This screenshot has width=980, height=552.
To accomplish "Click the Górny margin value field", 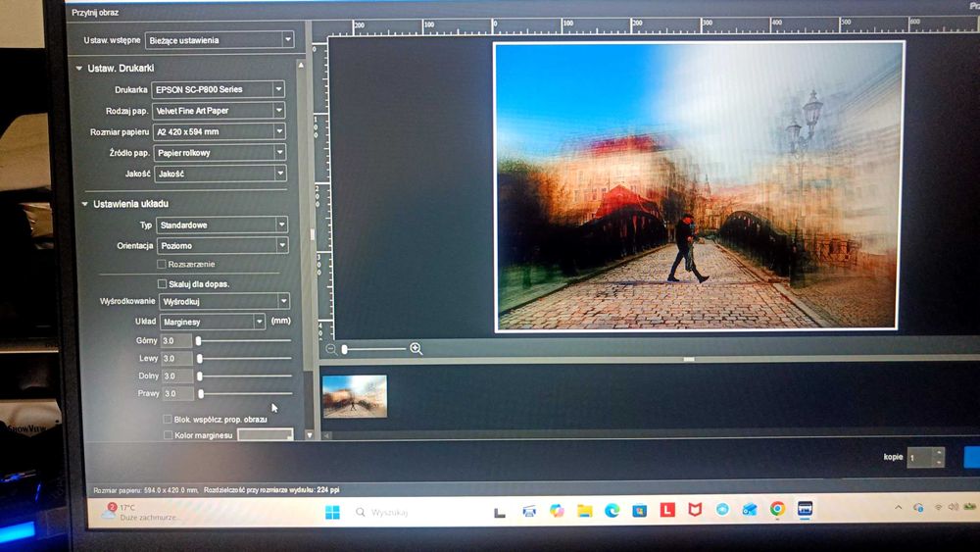I will pos(176,340).
